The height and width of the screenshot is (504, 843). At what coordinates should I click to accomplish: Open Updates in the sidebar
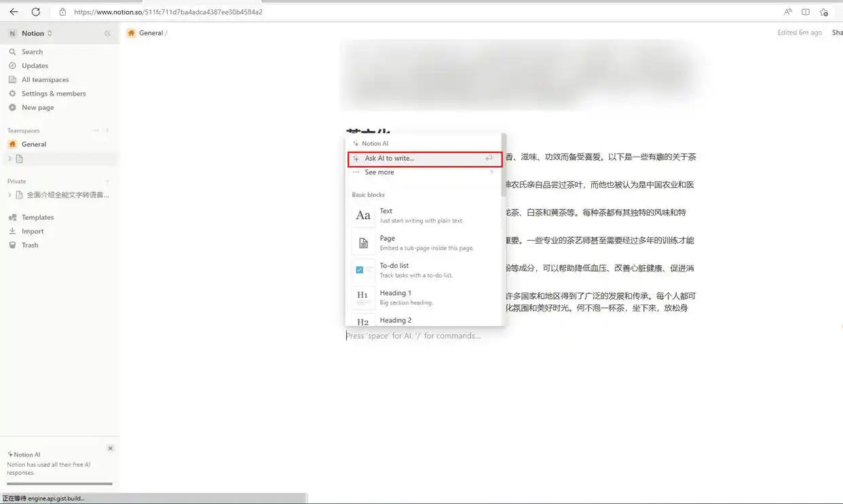[35, 66]
